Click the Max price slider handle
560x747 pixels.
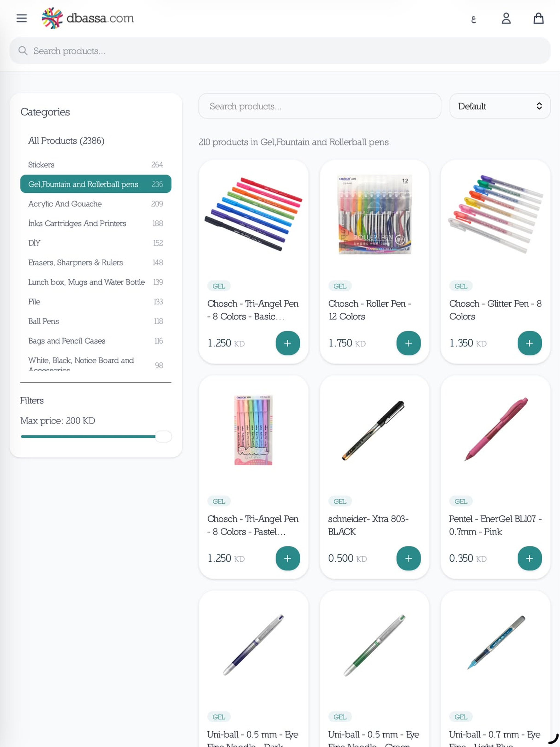[x=164, y=436]
